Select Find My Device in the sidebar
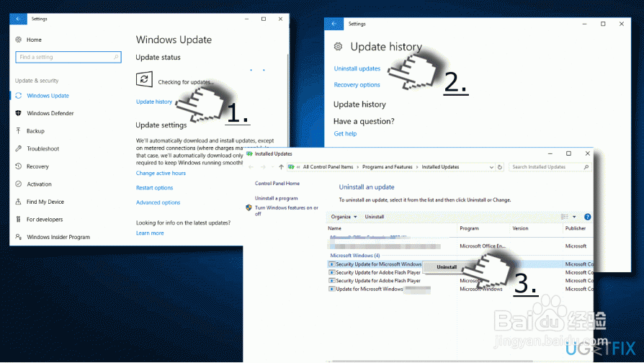Image resolution: width=644 pixels, height=363 pixels. point(45,202)
